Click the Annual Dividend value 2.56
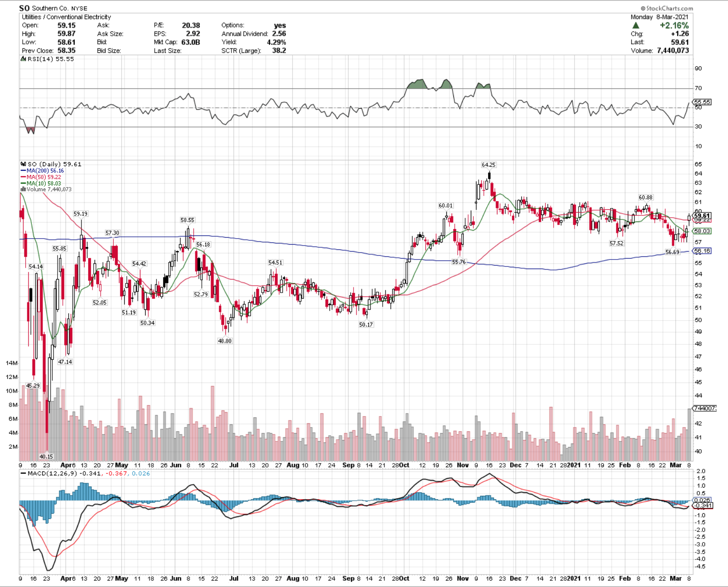Screen dimensions: 728x587 point(279,34)
